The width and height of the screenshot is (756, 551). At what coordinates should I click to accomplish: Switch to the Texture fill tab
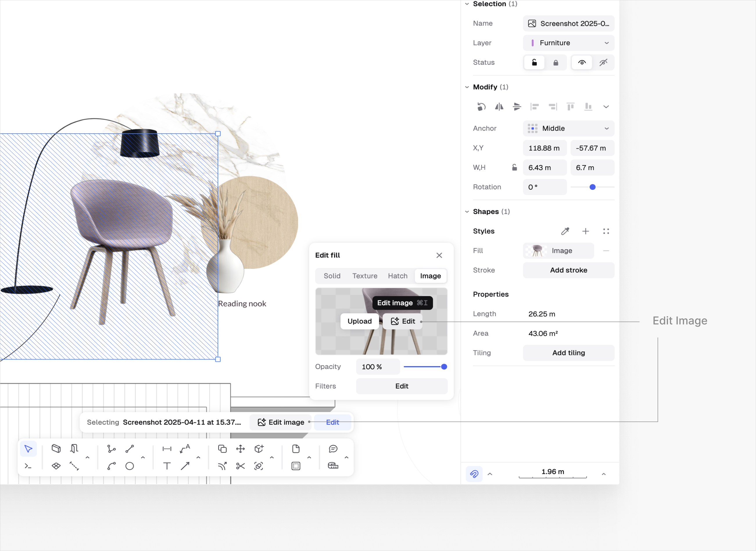pyautogui.click(x=365, y=276)
